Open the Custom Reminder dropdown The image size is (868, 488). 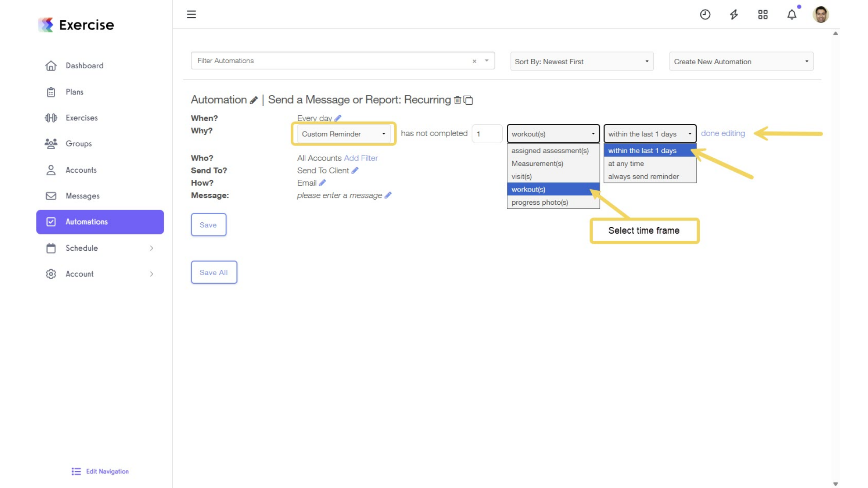click(x=344, y=134)
